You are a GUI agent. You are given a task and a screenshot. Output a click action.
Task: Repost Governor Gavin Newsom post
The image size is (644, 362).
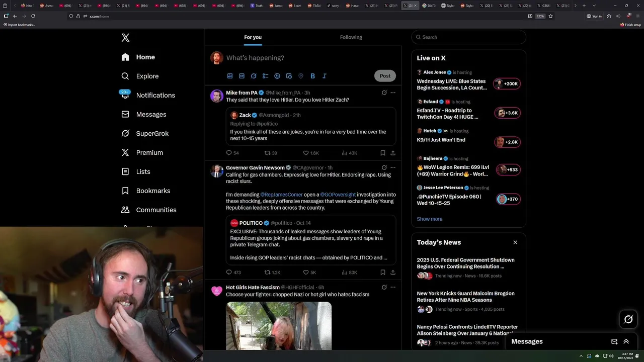pyautogui.click(x=272, y=273)
